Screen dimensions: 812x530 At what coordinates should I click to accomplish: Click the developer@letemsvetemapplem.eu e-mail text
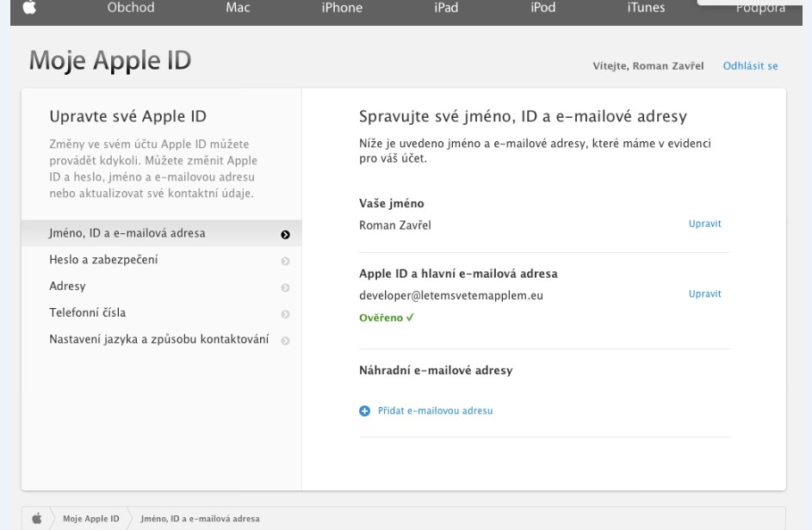[x=451, y=295]
